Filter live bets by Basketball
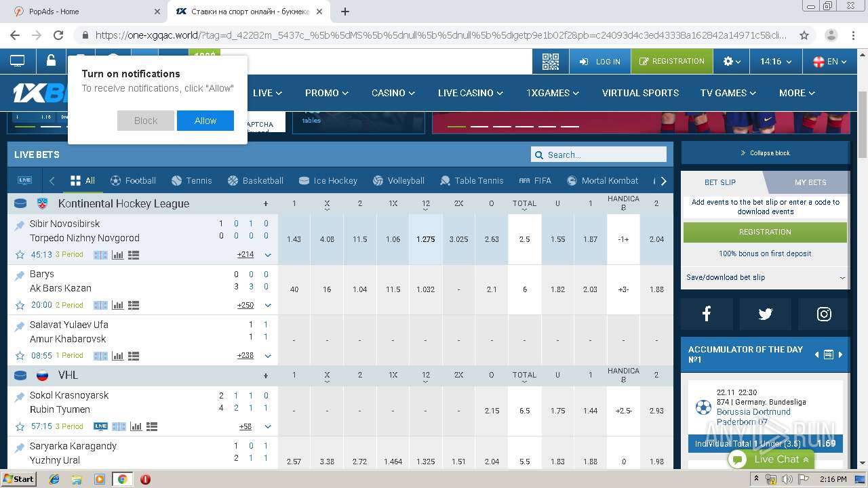Screen dimensions: 868x488 click(256, 180)
